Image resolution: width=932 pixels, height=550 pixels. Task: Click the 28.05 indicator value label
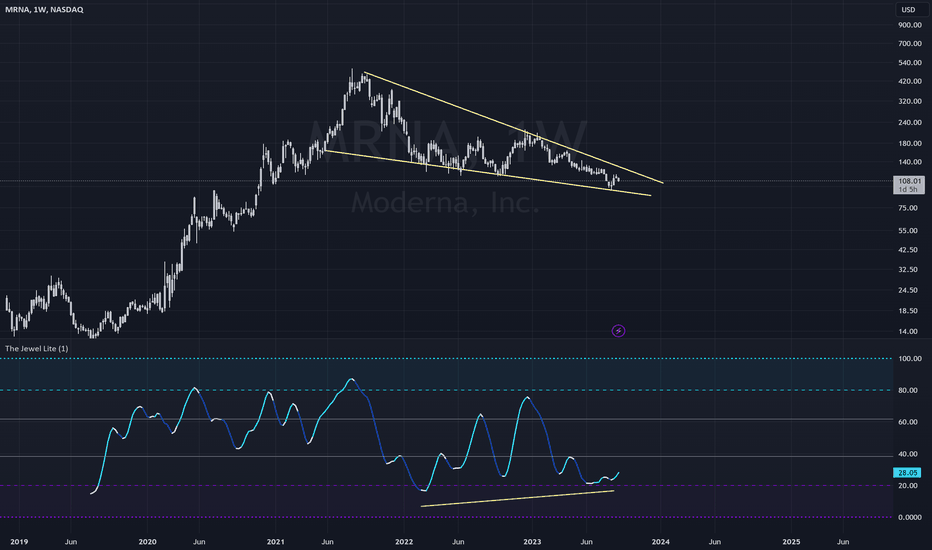pyautogui.click(x=907, y=473)
